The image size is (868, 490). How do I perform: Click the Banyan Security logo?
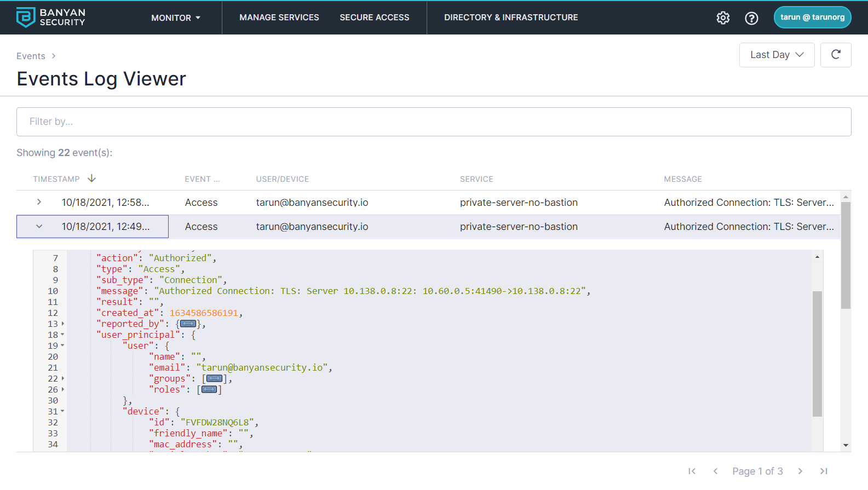point(50,18)
